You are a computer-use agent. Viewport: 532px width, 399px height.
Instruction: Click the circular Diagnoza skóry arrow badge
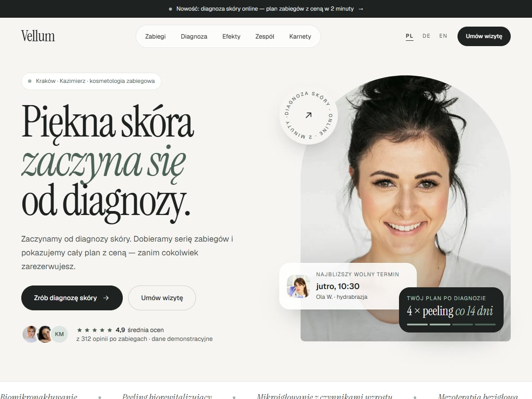click(x=309, y=115)
